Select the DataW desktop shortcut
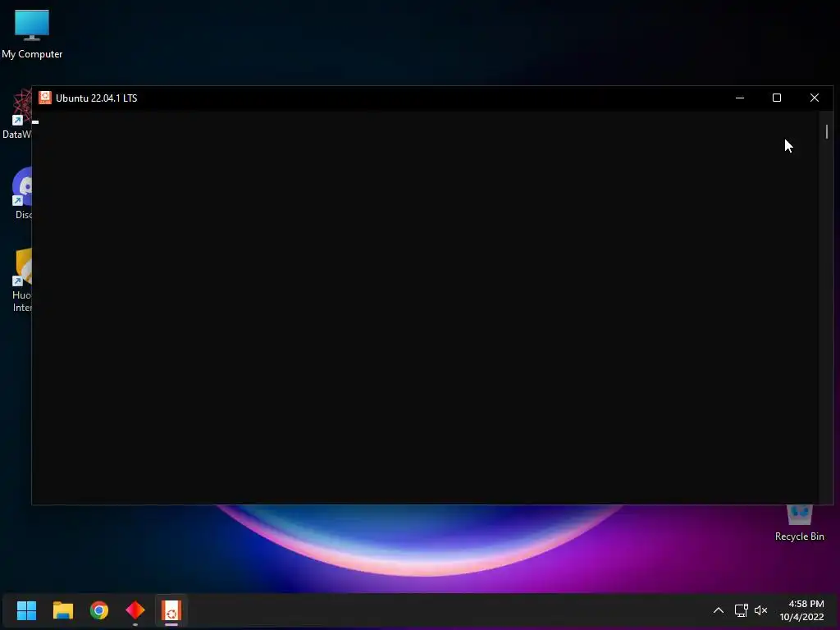840x630 pixels. point(18,115)
